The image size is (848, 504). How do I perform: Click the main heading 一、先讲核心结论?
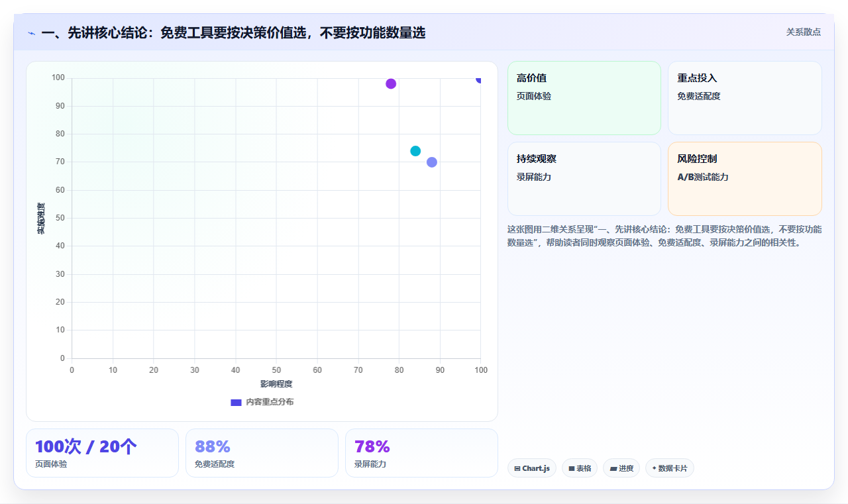click(233, 32)
